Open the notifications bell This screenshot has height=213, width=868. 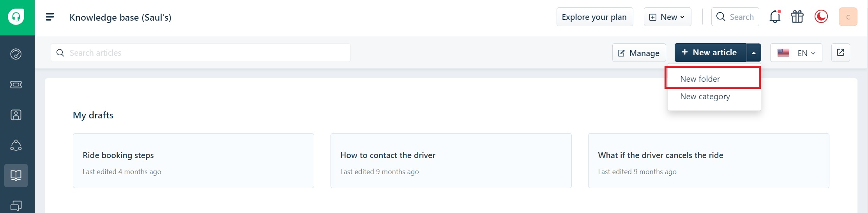pos(775,17)
